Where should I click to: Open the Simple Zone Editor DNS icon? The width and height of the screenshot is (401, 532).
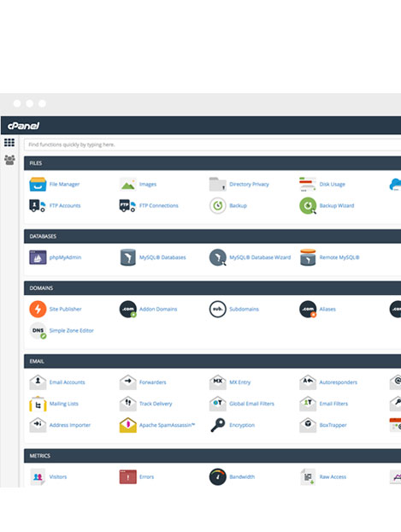tap(38, 331)
